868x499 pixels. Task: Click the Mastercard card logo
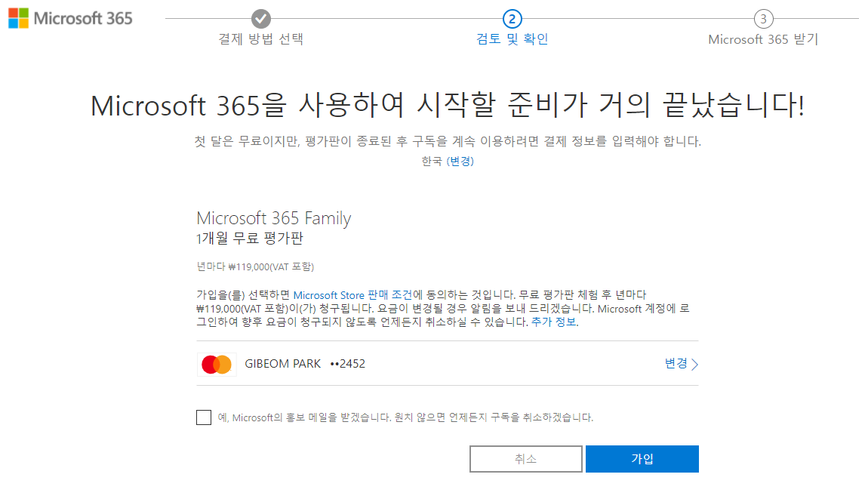coord(217,365)
